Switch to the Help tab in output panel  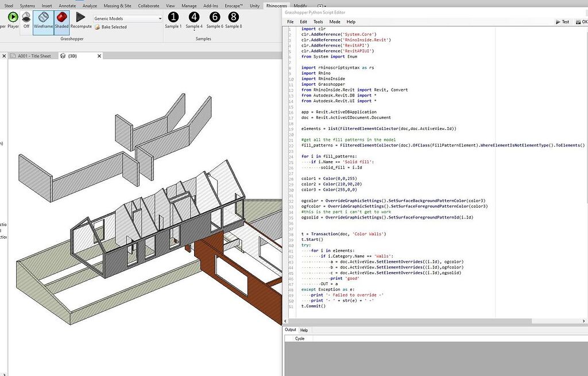(x=304, y=330)
